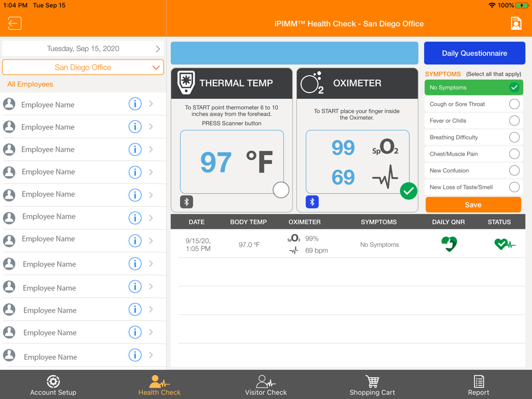Viewport: 532px width, 399px height.
Task: Tap the thermal temp Bluetooth icon
Action: pyautogui.click(x=186, y=202)
